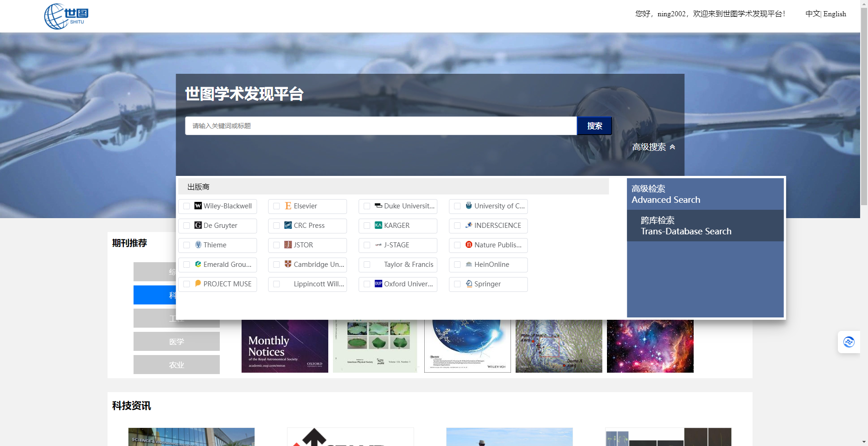Click the Elsevier publisher logo icon

pyautogui.click(x=288, y=206)
